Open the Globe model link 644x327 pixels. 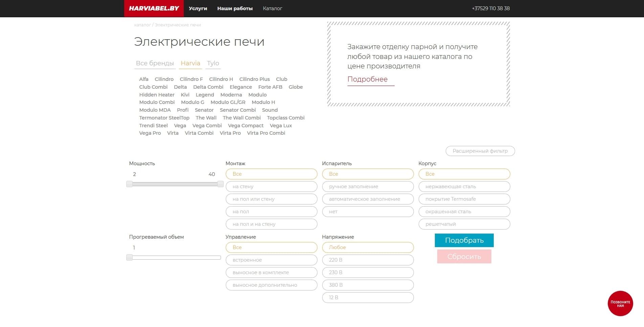[x=296, y=87]
